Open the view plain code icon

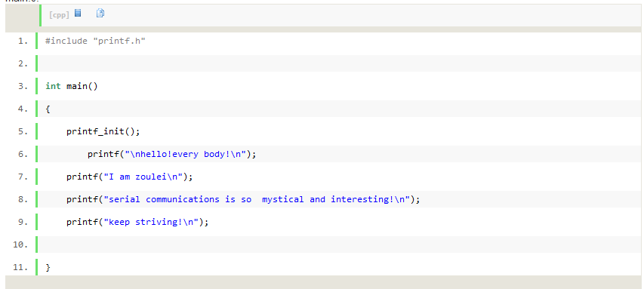[78, 13]
